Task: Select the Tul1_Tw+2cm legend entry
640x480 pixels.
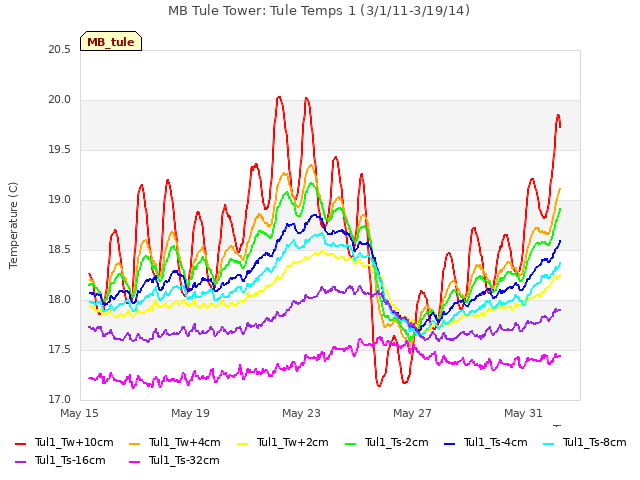Action: (x=283, y=443)
